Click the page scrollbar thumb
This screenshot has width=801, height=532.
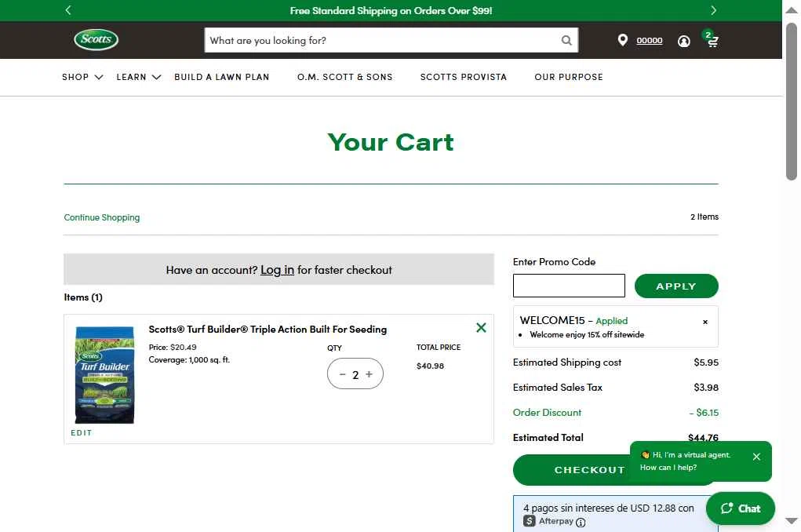[792, 101]
